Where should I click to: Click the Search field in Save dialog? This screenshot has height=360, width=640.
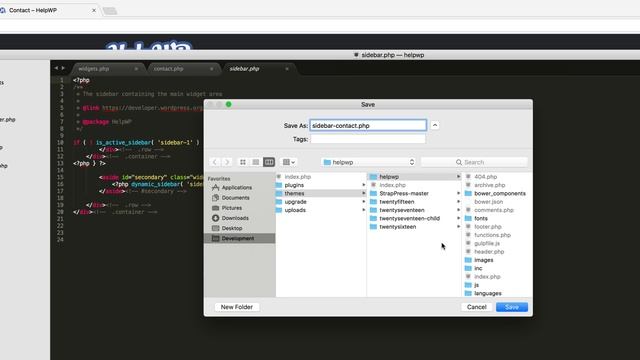pos(474,162)
